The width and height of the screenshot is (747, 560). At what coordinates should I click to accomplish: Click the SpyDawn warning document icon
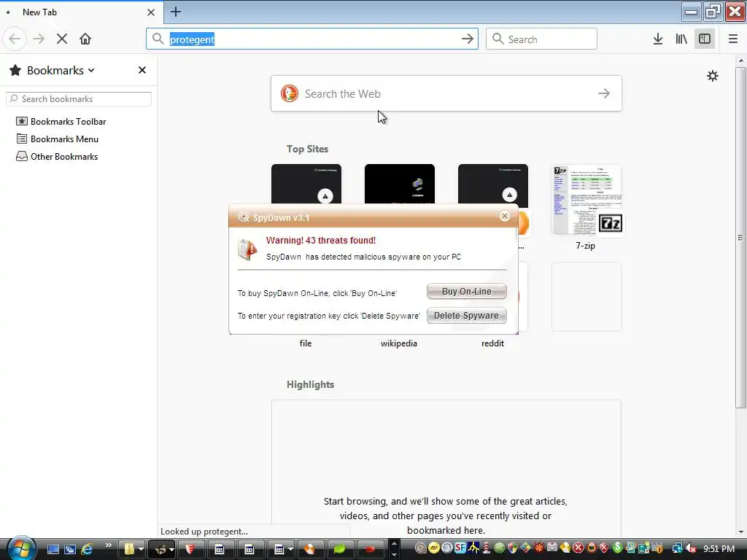(x=247, y=249)
